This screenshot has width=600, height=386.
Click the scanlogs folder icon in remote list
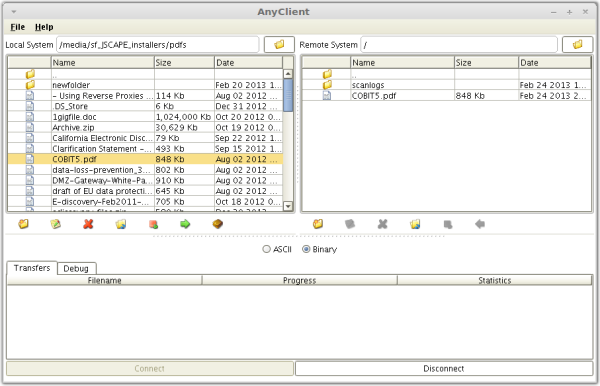(x=327, y=85)
